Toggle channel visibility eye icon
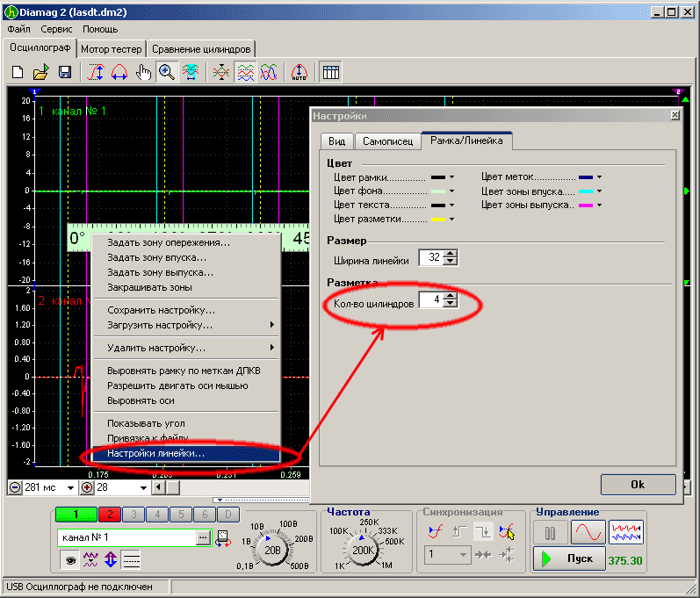 (x=70, y=559)
